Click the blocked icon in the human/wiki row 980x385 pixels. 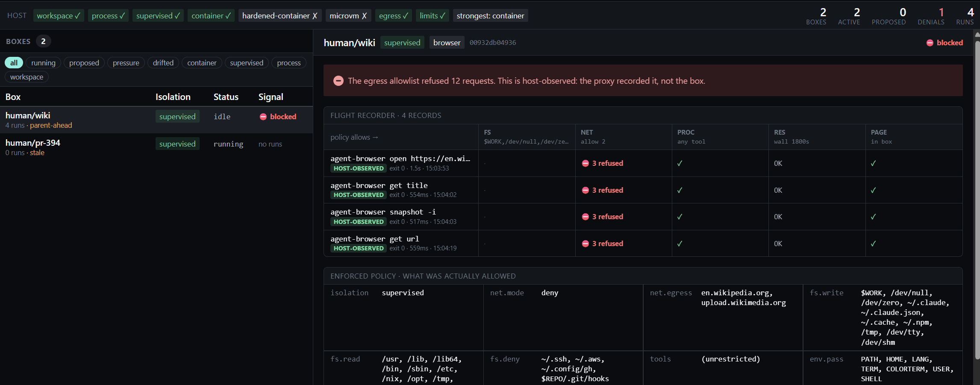point(263,117)
